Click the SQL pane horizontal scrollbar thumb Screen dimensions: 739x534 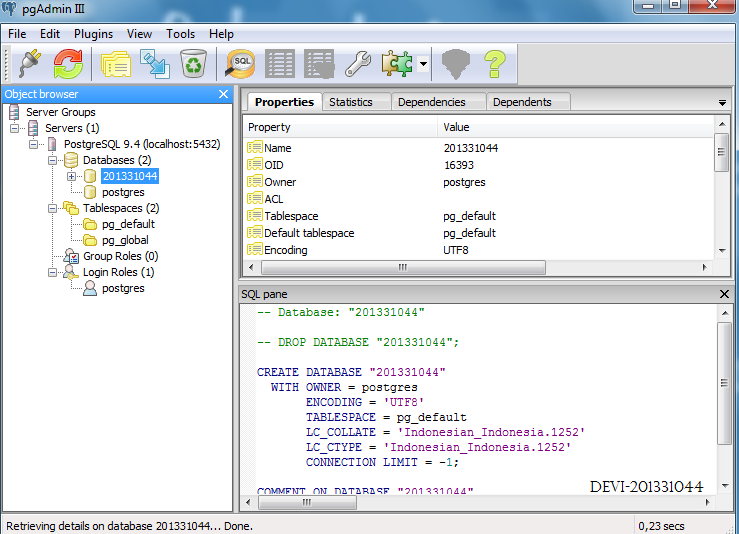click(307, 502)
